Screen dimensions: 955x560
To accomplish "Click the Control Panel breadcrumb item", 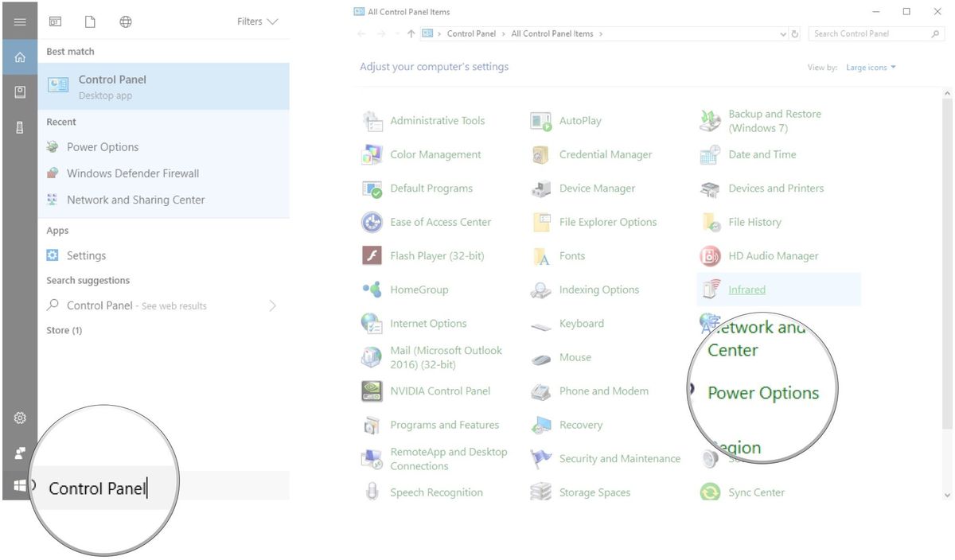I will (x=471, y=33).
